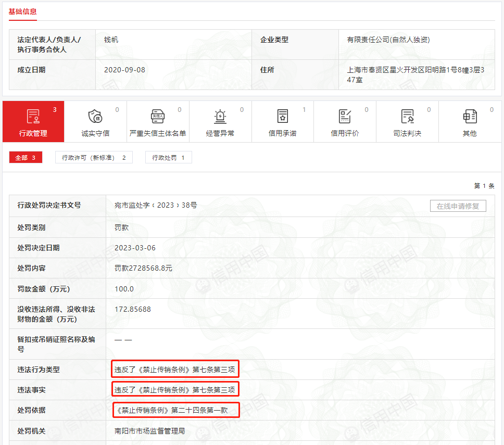Select the 信用评价 icon

(345, 117)
